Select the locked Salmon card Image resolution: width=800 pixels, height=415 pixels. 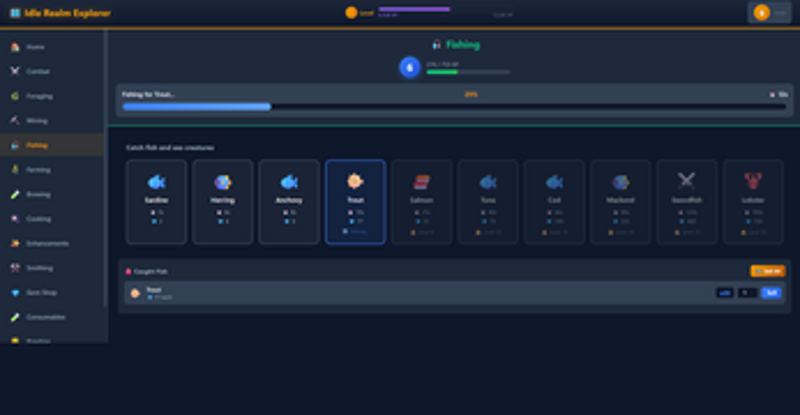(x=421, y=201)
